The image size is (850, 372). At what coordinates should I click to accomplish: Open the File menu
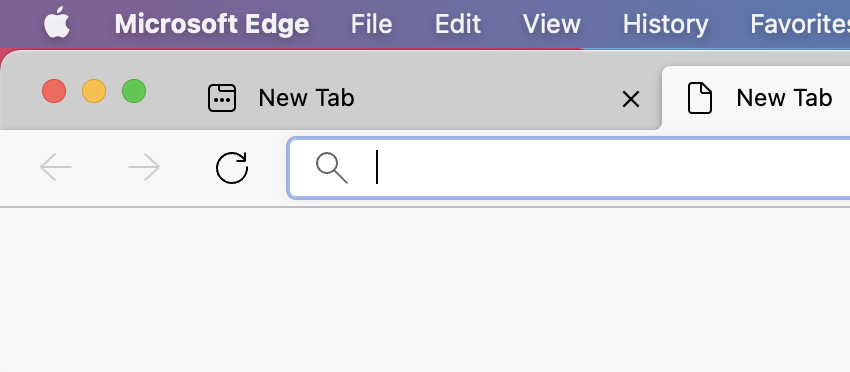[x=371, y=24]
